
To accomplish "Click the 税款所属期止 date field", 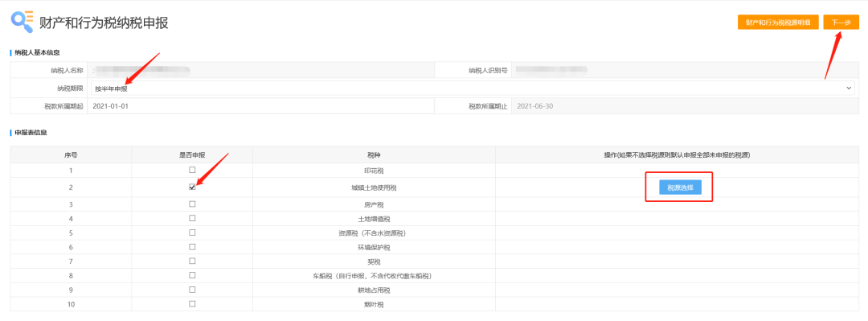I will point(686,106).
